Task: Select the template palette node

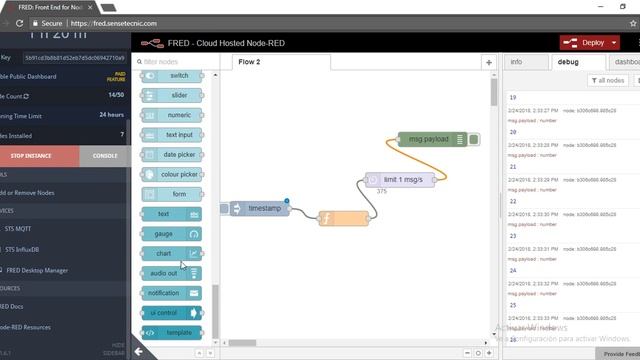Action: (171, 333)
